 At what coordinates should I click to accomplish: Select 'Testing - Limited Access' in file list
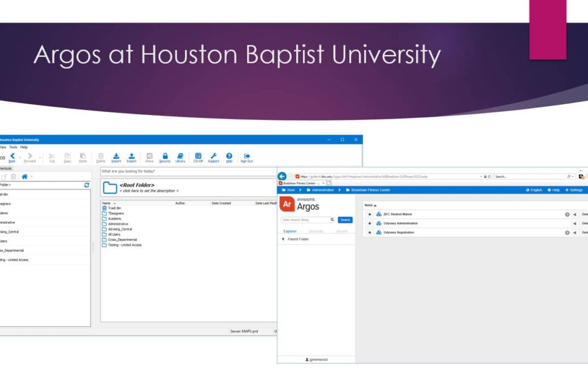click(x=122, y=245)
